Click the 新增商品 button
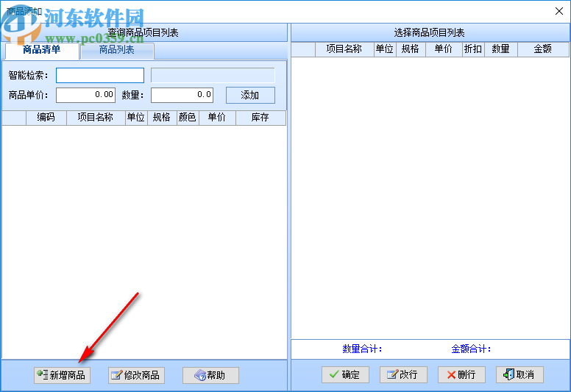571x392 pixels. 63,375
